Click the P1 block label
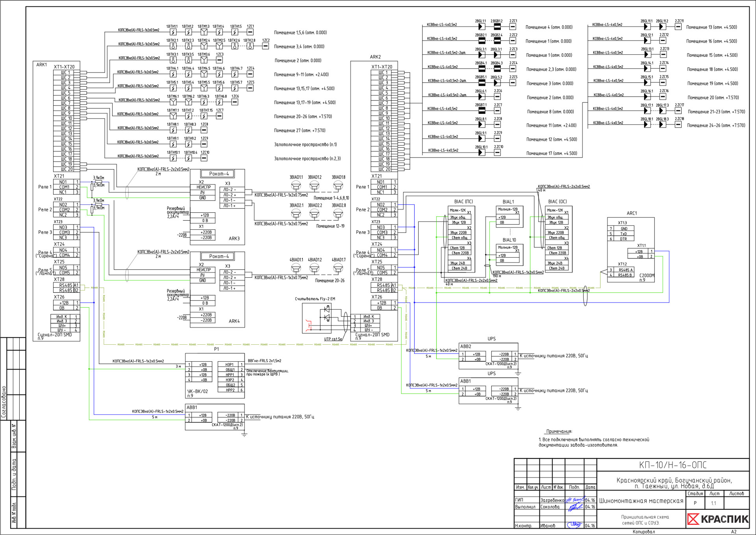This screenshot has height=535, width=756. click(216, 349)
